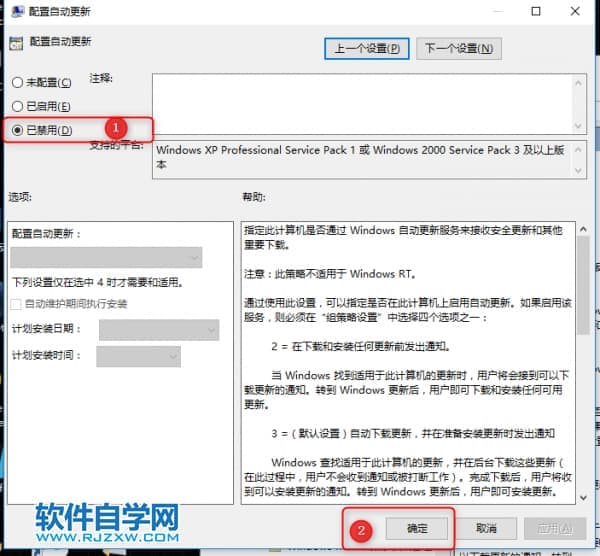
Task: Select the 未配置 radio option
Action: (16, 82)
